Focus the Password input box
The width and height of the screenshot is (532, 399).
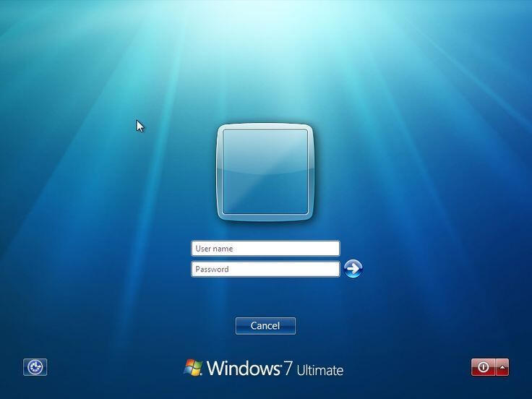[265, 270]
